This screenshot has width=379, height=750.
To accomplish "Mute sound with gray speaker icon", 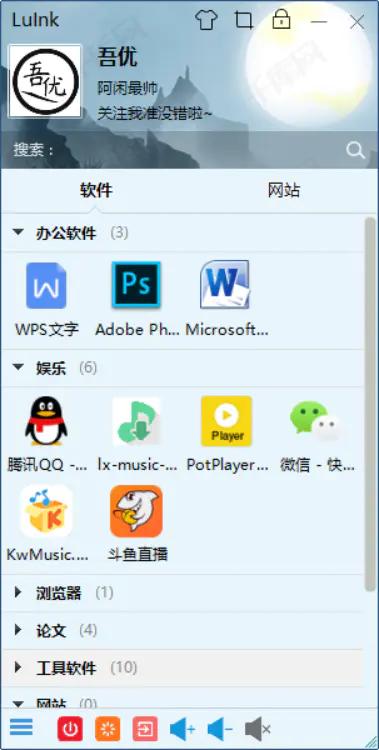I will 258,729.
